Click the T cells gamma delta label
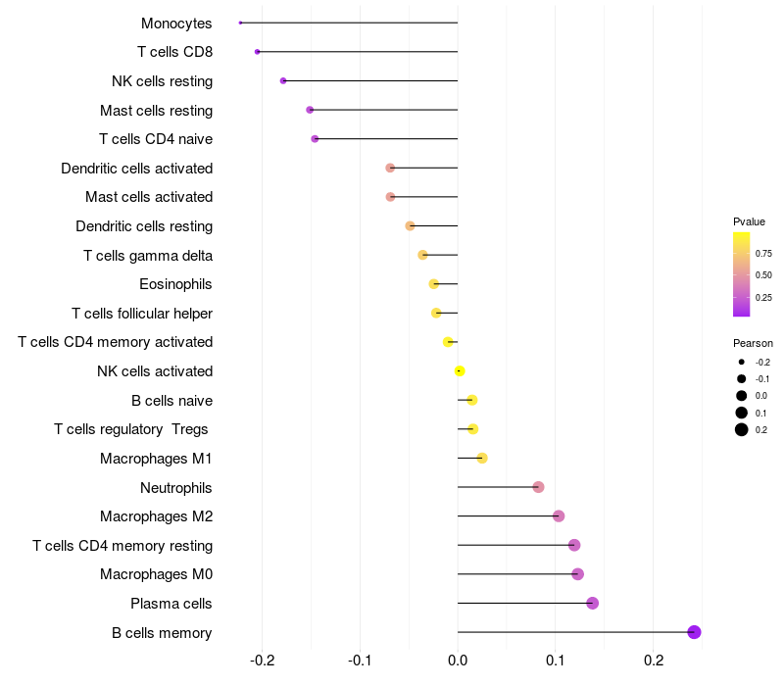This screenshot has width=784, height=686. 148,256
